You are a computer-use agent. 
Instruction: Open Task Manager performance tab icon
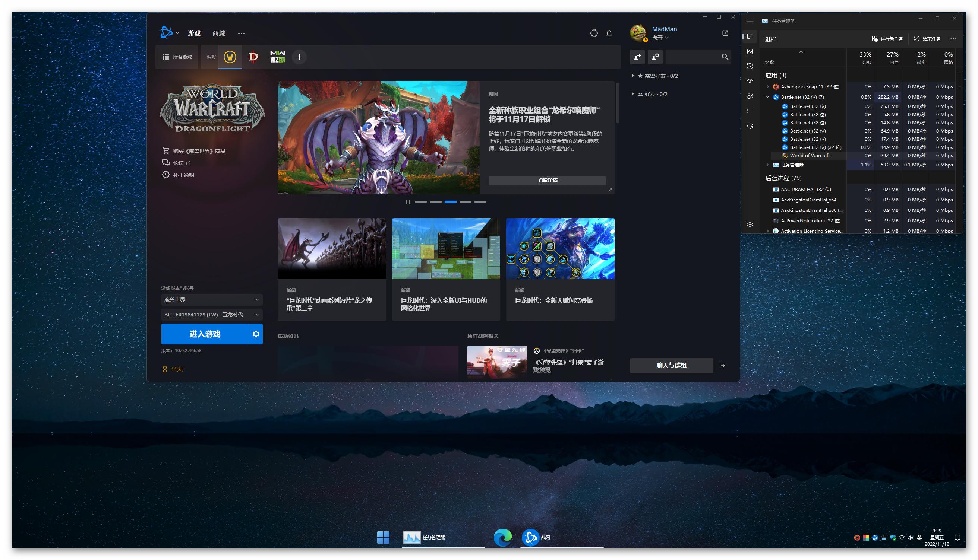point(750,51)
